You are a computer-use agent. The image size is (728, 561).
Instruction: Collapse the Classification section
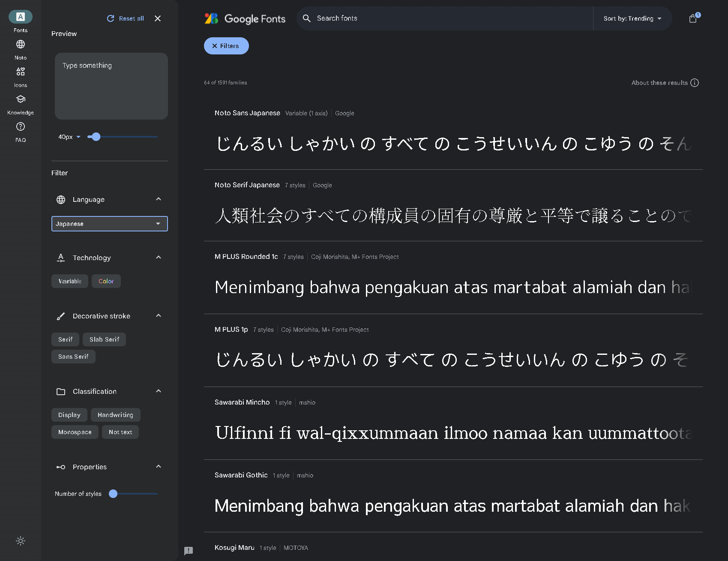tap(159, 391)
